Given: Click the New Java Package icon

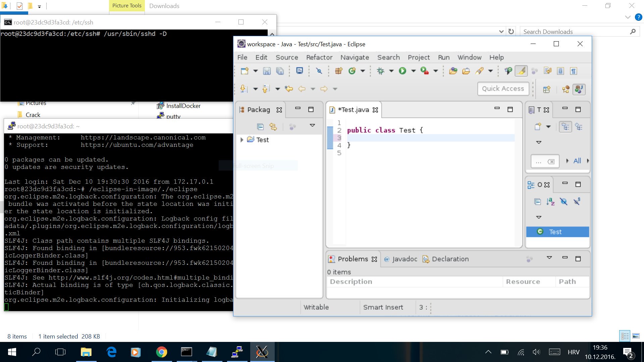Looking at the screenshot, I should tap(339, 71).
